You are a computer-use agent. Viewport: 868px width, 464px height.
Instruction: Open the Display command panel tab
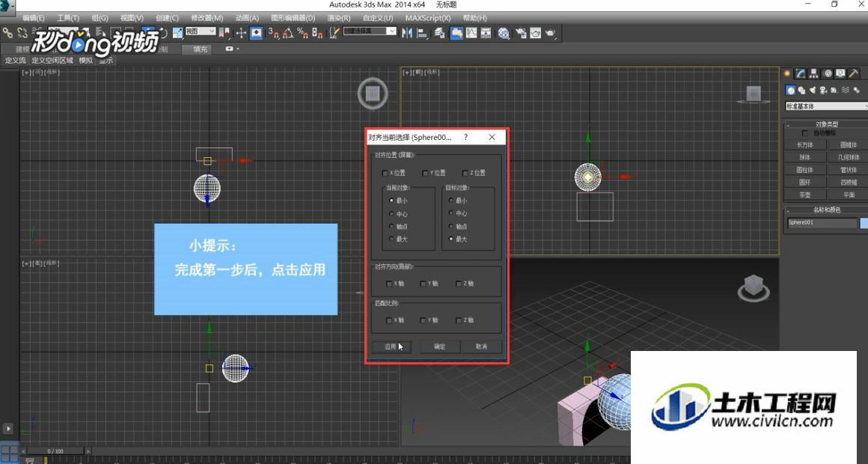click(841, 73)
